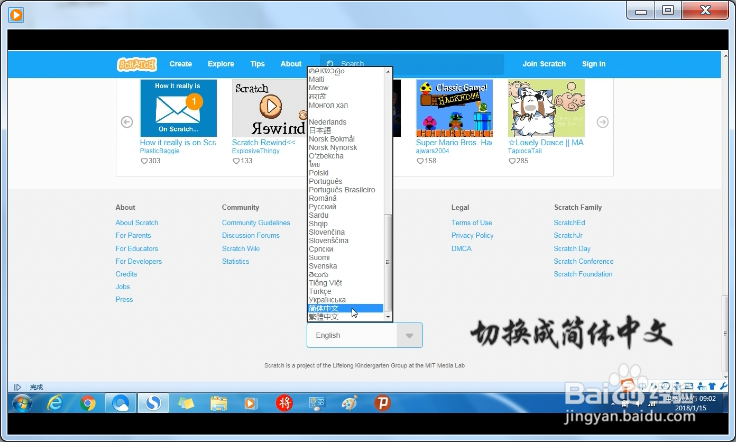Click the carousel next arrow
Screen dimensions: 736x442
click(603, 122)
